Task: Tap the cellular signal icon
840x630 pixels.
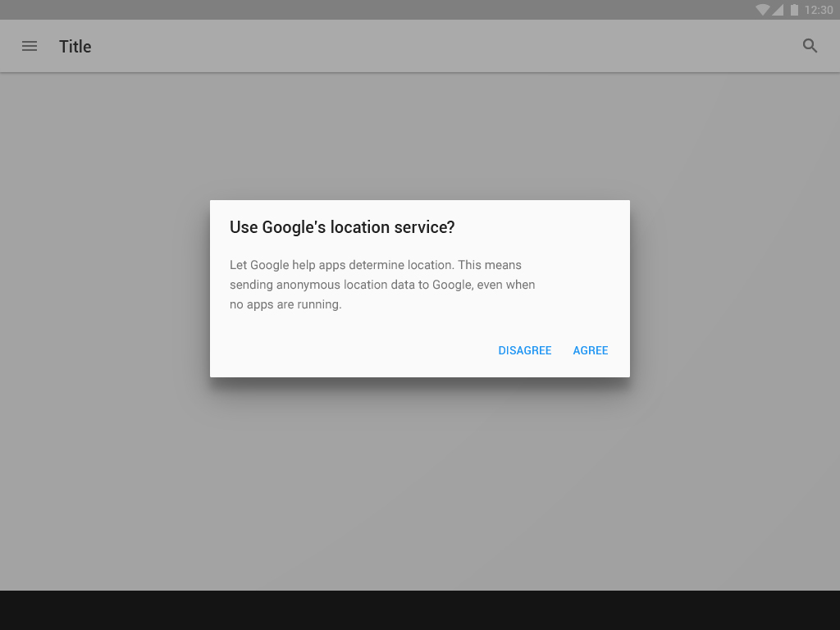Action: pos(778,10)
